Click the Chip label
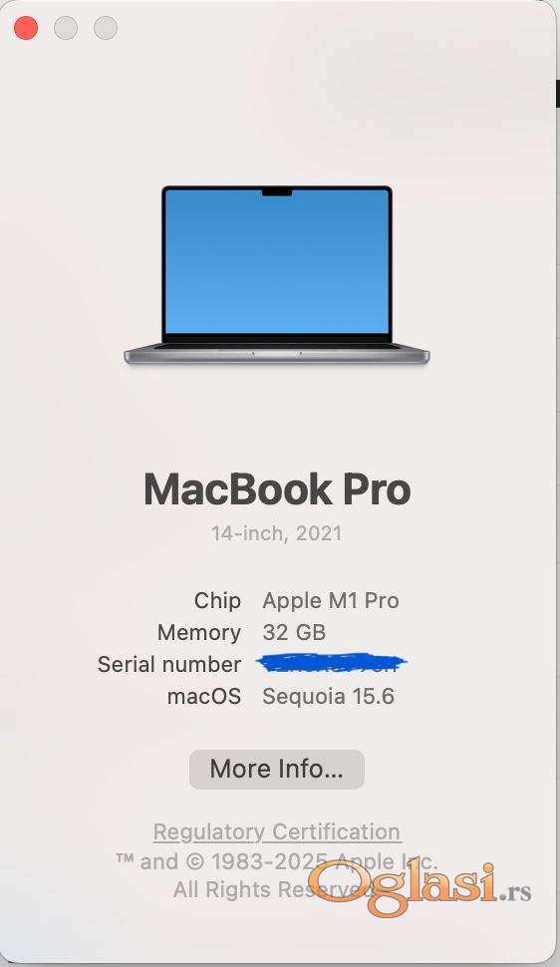560x967 pixels. point(217,601)
